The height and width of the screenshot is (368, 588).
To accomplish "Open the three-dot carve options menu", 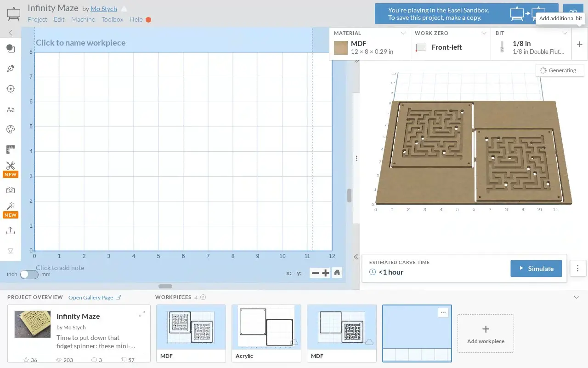I will (578, 268).
